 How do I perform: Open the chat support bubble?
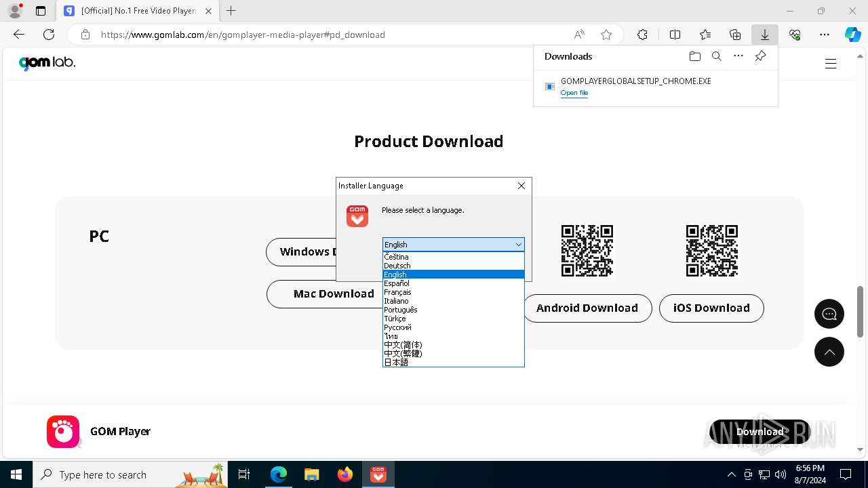pyautogui.click(x=829, y=314)
